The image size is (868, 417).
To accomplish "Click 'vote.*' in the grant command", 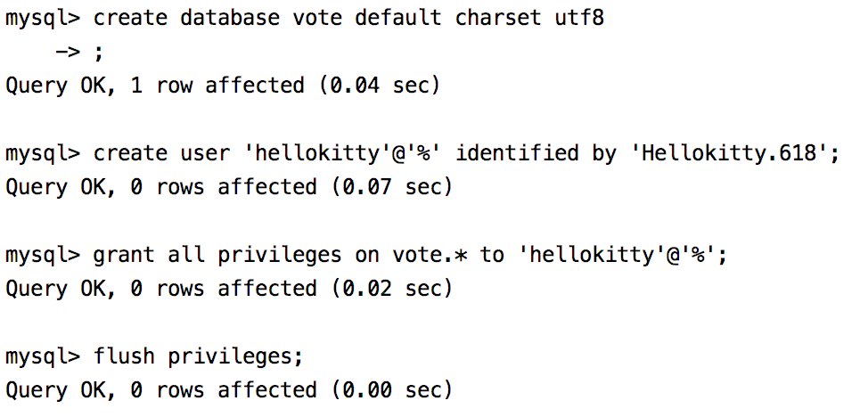I will point(430,256).
